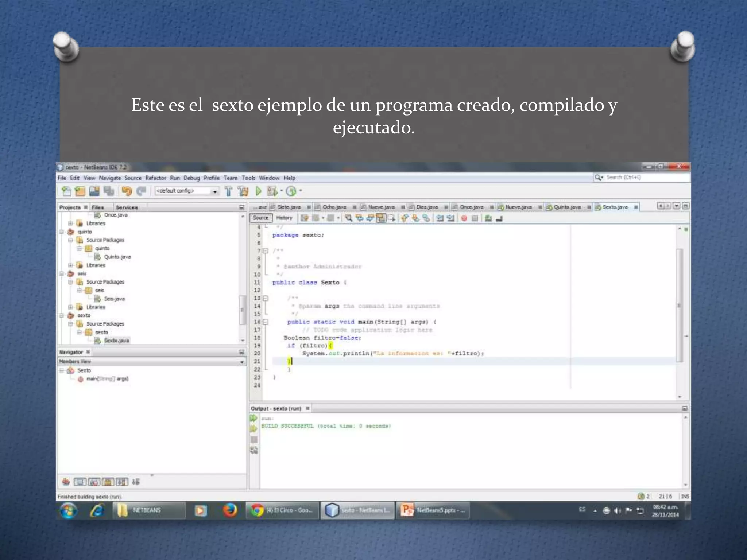This screenshot has width=747, height=560.
Task: Switch to the Services panel tab
Action: (127, 207)
